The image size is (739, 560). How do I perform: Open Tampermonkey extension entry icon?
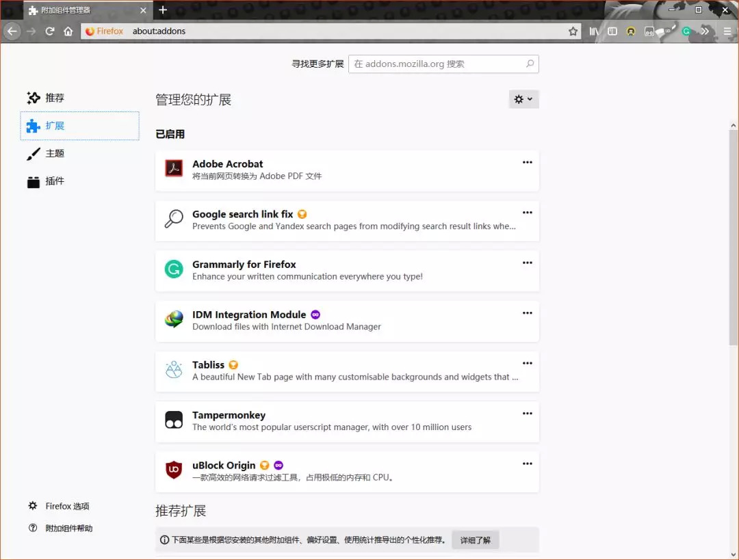click(173, 420)
